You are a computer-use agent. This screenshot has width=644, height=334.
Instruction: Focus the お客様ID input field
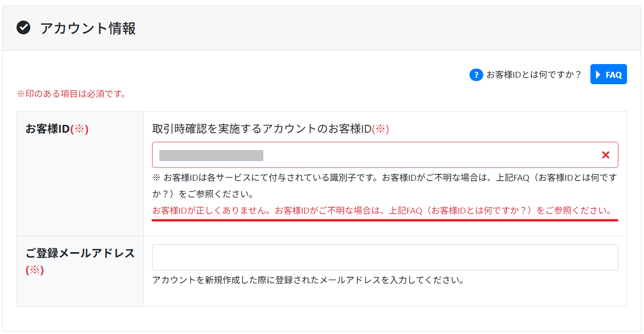[x=385, y=155]
